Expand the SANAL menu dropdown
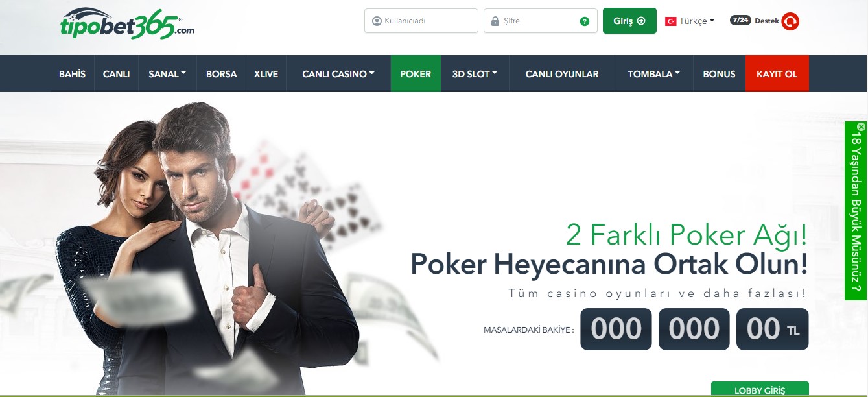The width and height of the screenshot is (868, 397). coord(167,74)
